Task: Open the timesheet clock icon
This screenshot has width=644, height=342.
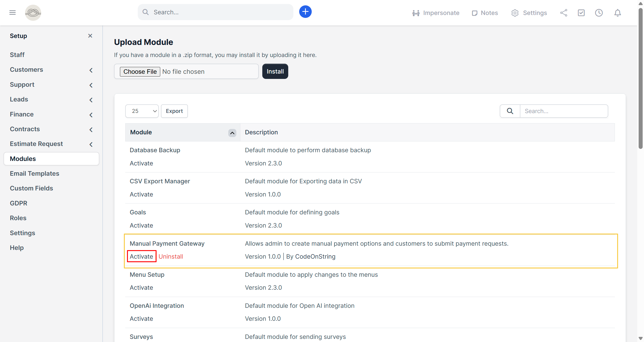Action: pos(599,13)
